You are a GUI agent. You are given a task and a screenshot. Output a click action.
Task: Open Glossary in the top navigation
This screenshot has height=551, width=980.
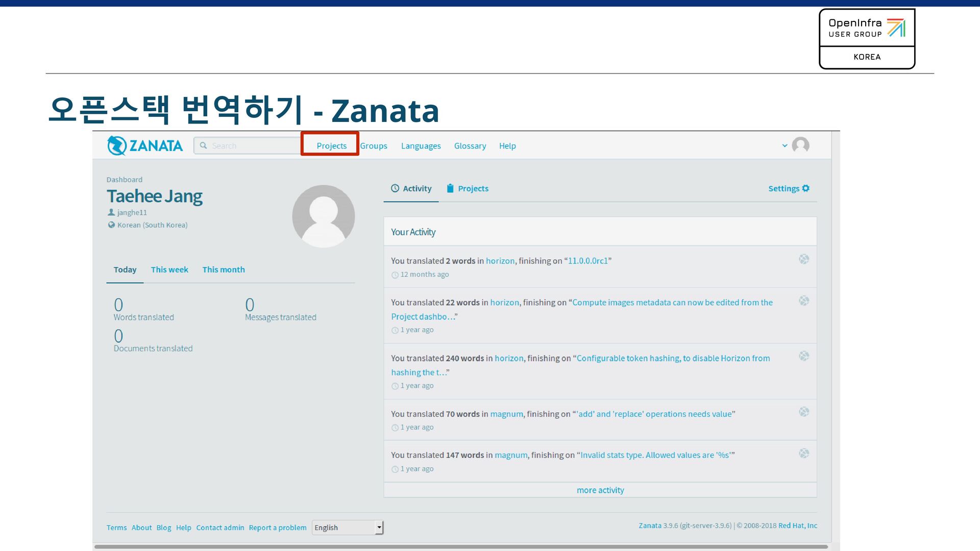click(x=470, y=146)
